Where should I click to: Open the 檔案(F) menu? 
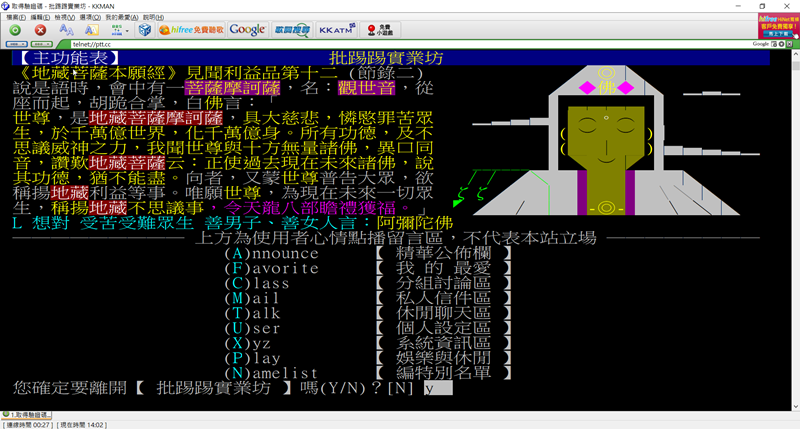(x=16, y=17)
